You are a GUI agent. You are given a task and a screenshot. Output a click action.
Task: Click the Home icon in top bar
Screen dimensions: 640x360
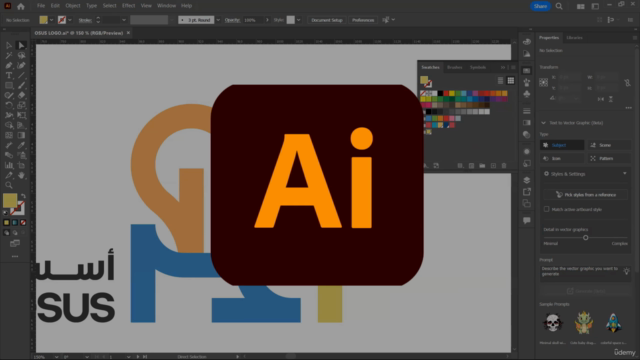pyautogui.click(x=21, y=6)
